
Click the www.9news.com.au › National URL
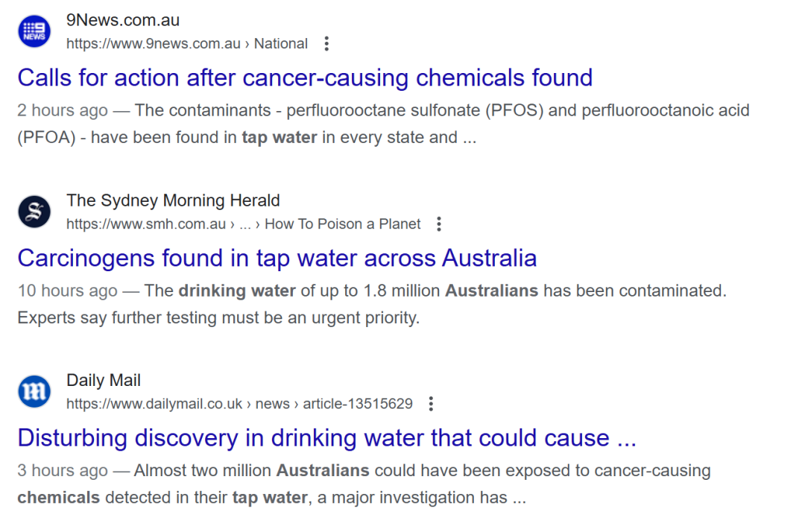point(186,44)
